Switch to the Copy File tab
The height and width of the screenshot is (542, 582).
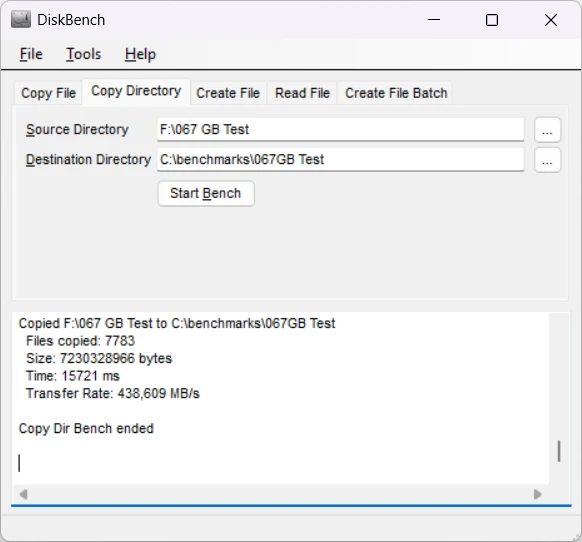[48, 93]
